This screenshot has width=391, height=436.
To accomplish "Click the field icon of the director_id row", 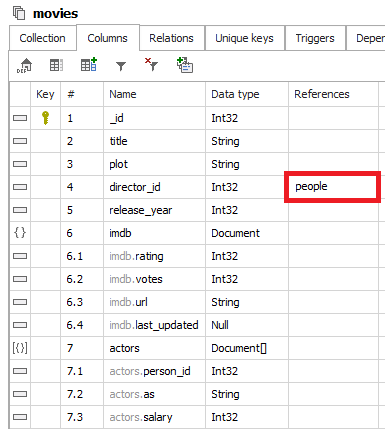I will [x=20, y=187].
